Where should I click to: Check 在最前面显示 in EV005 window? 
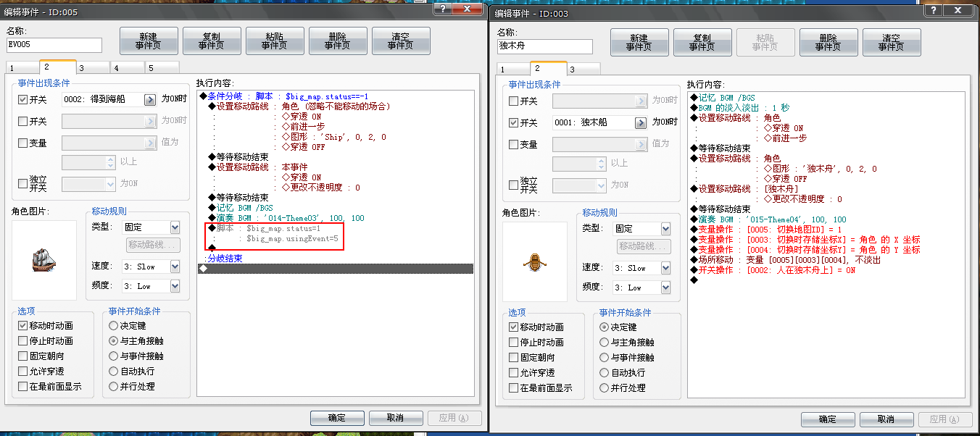click(x=23, y=387)
